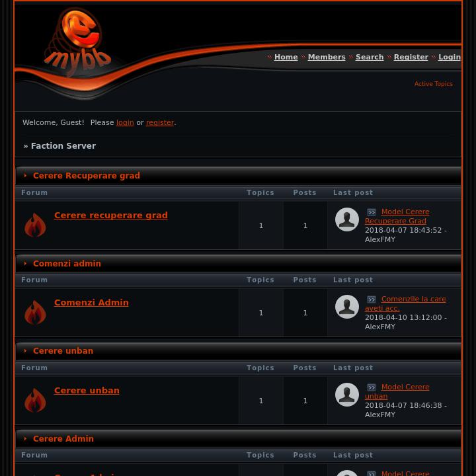Collapse the Comenzi admin category arrow
476x476 pixels.
coord(25,263)
